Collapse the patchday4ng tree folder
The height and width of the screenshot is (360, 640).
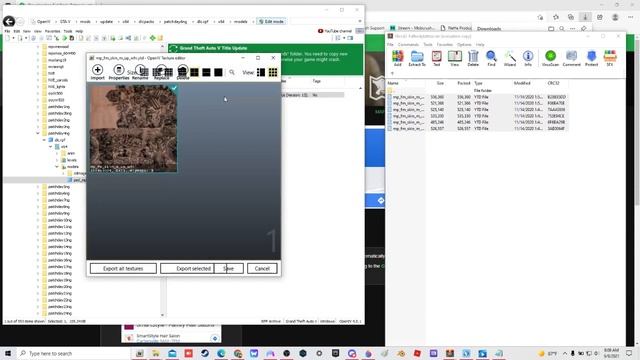(38, 133)
